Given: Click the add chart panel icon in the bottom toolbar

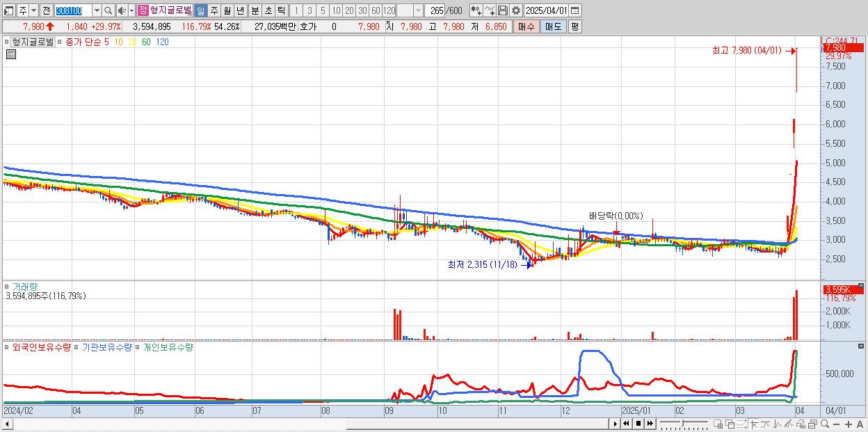Looking at the screenshot, I should (718, 424).
